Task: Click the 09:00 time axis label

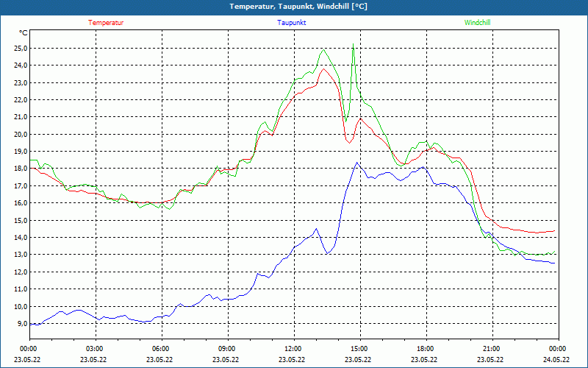Action: pos(228,349)
